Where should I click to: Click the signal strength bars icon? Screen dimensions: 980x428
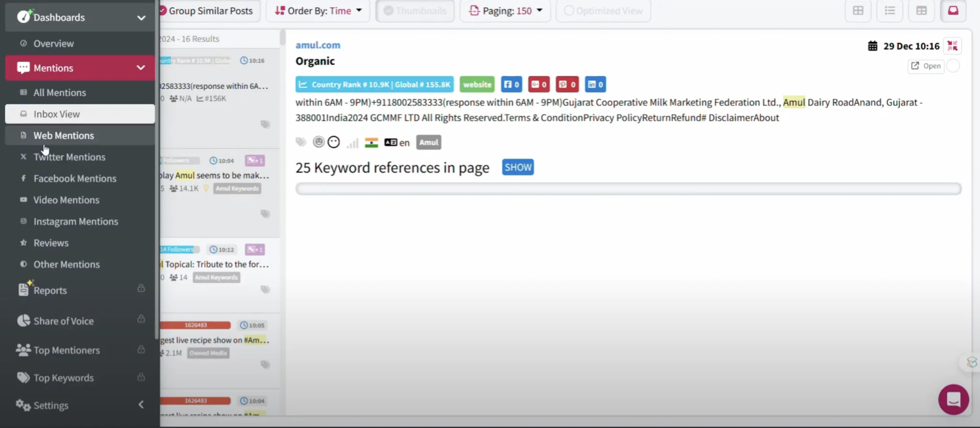coord(353,143)
